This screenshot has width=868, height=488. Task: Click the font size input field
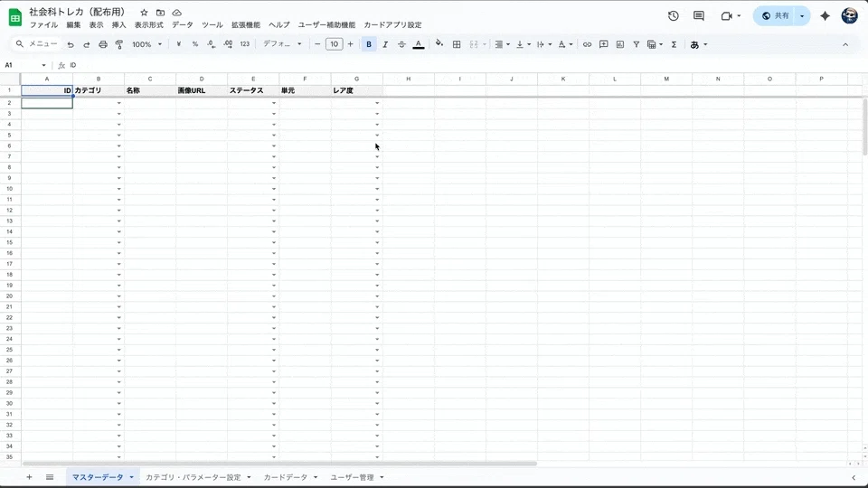334,44
